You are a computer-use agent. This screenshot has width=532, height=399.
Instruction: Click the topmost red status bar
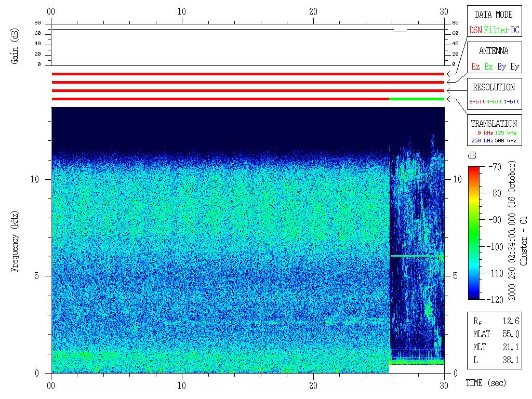248,74
